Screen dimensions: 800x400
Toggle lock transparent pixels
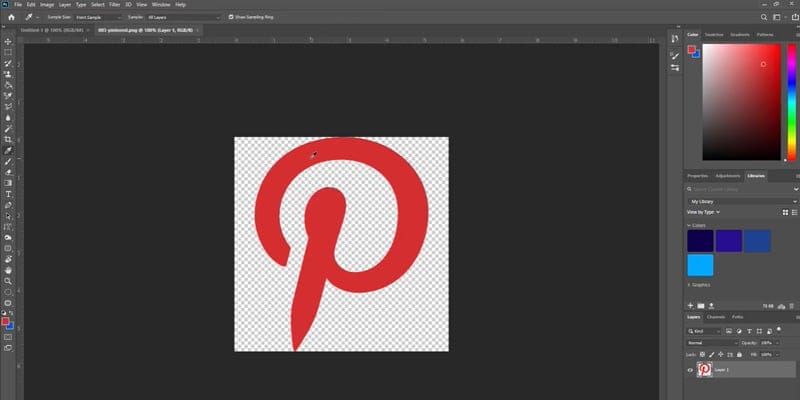click(702, 354)
